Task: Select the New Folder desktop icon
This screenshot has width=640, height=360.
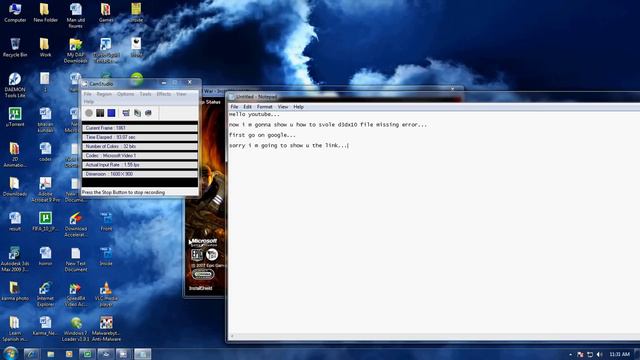Action: pyautogui.click(x=45, y=13)
